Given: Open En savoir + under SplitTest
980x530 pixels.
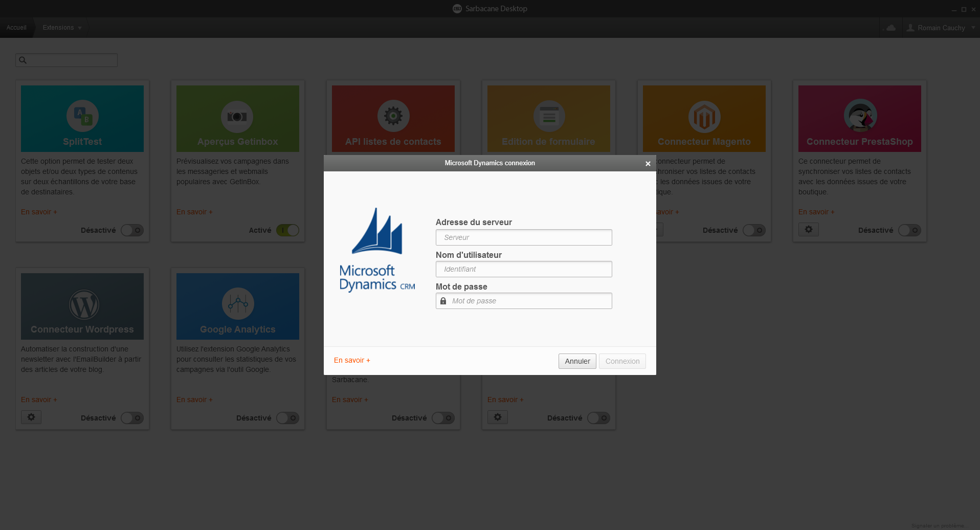Looking at the screenshot, I should (x=39, y=212).
